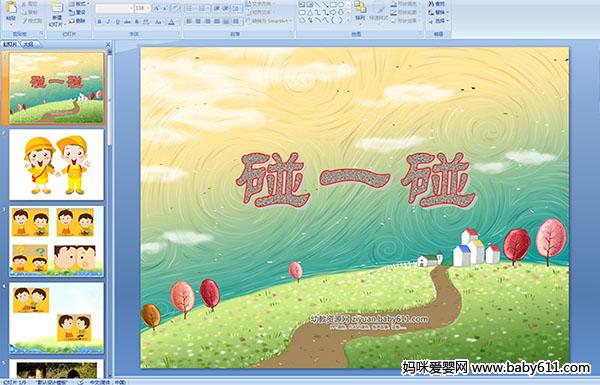The height and width of the screenshot is (385, 600).
Task: Click the Find button in editing group
Action: coord(437,4)
